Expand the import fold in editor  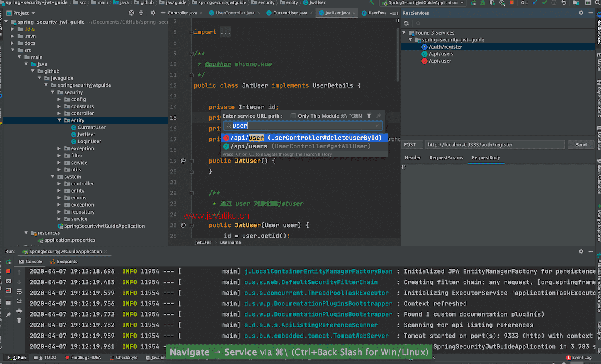192,32
